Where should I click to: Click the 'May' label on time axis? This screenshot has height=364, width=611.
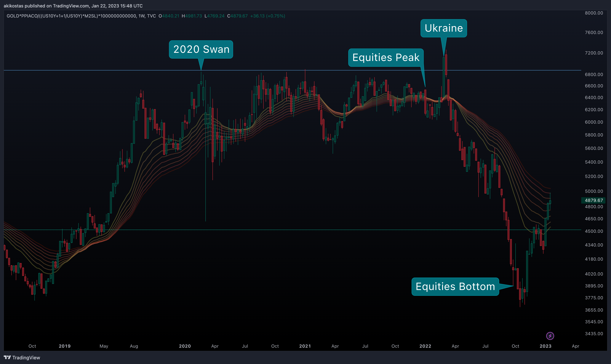(104, 346)
